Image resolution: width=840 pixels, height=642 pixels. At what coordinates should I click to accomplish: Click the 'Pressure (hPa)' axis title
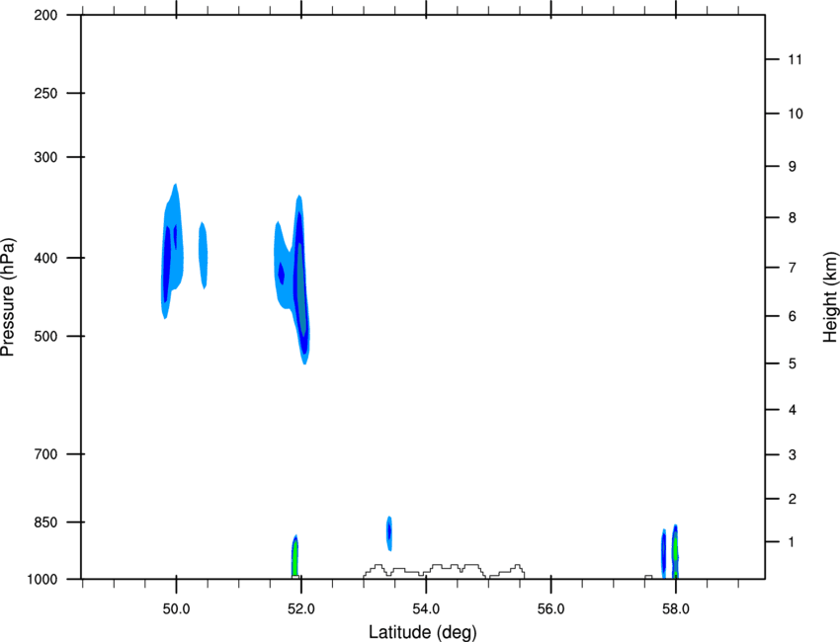click(x=8, y=297)
